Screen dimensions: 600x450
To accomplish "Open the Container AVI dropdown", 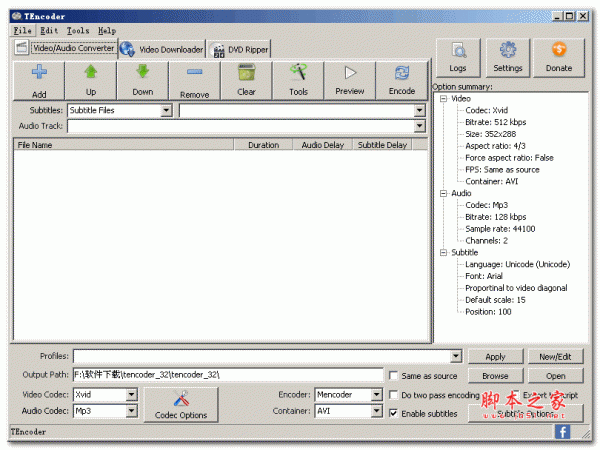I will [377, 411].
